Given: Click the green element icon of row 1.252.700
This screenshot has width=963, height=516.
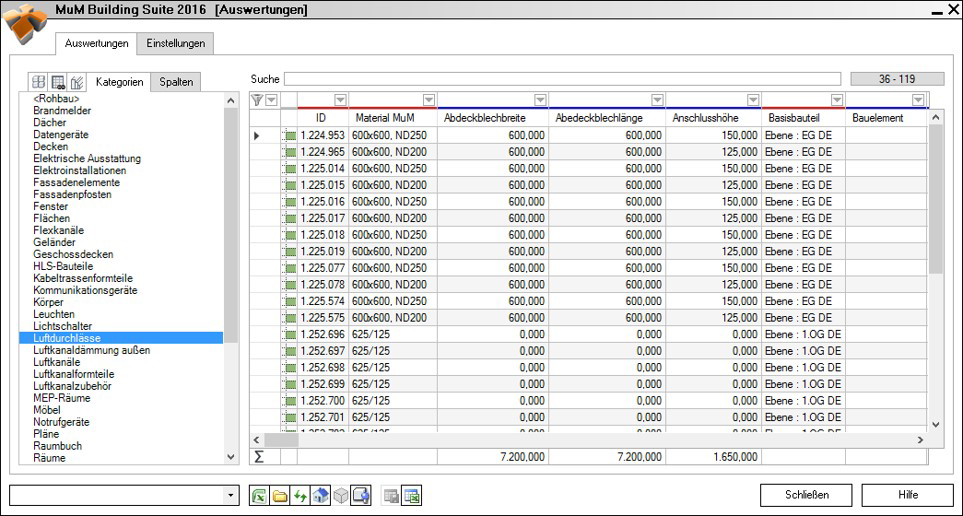Looking at the screenshot, I should (289, 401).
